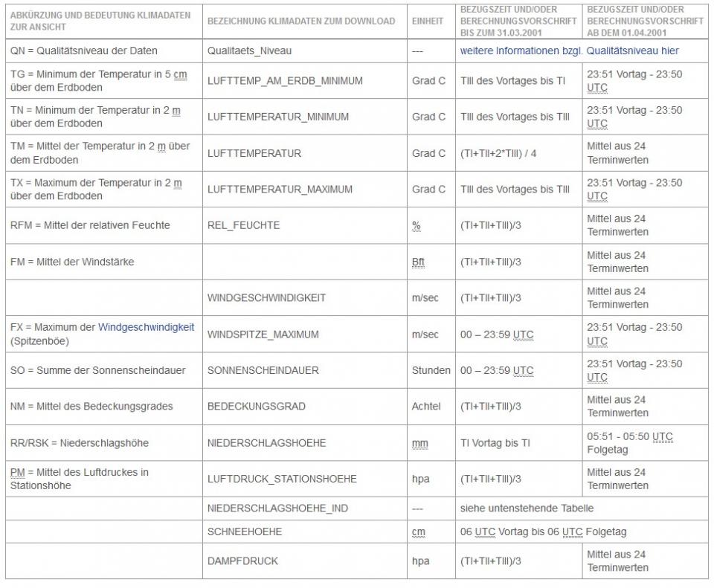
Task: Select the BEDECKUNGSGRAD entry
Action: [257, 407]
